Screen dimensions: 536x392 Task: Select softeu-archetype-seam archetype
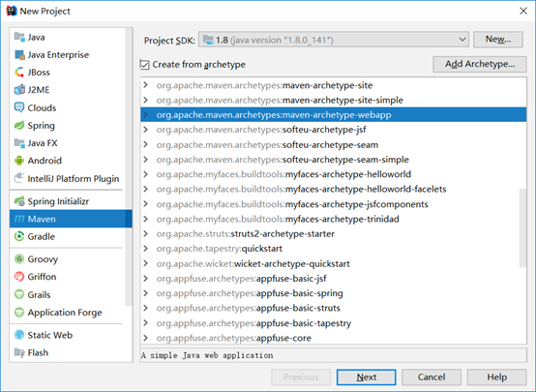click(x=333, y=144)
